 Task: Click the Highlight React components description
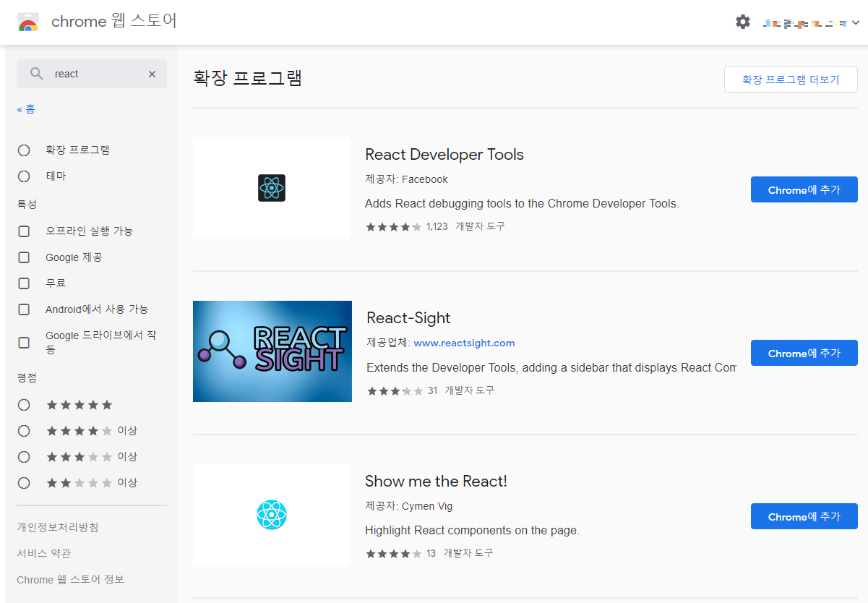click(472, 531)
